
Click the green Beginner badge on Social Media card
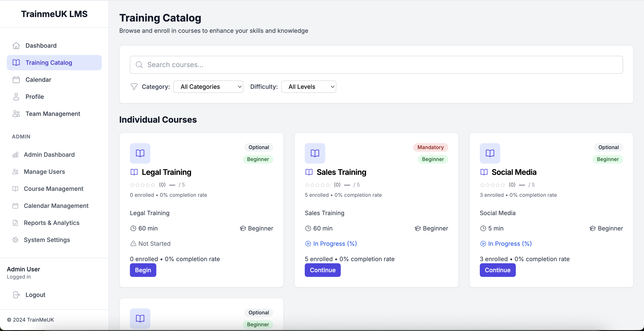[x=608, y=159]
